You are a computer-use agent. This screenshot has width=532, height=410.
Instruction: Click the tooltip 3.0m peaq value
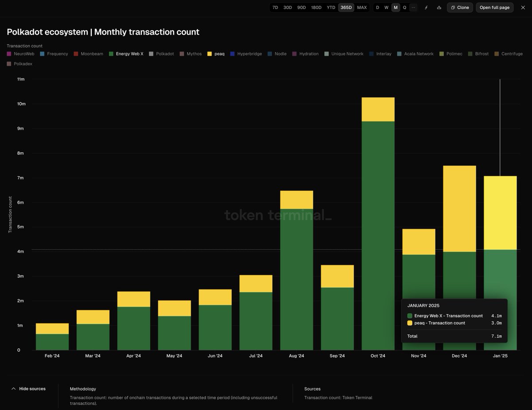click(497, 323)
